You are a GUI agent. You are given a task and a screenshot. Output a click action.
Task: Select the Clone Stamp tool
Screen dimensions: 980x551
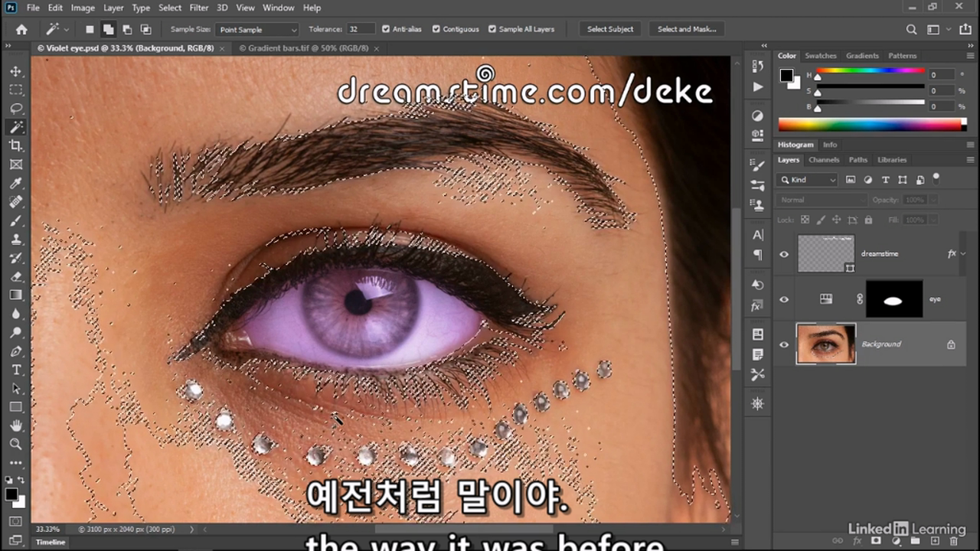click(16, 239)
